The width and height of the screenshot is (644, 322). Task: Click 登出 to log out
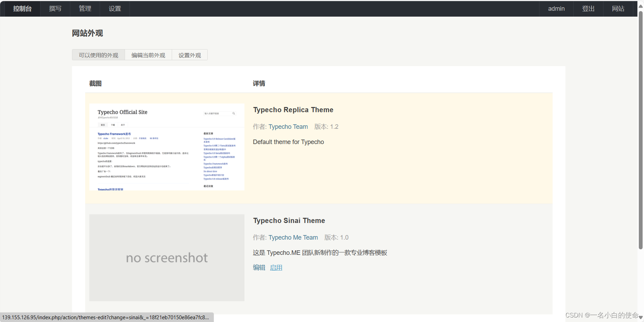tap(588, 9)
